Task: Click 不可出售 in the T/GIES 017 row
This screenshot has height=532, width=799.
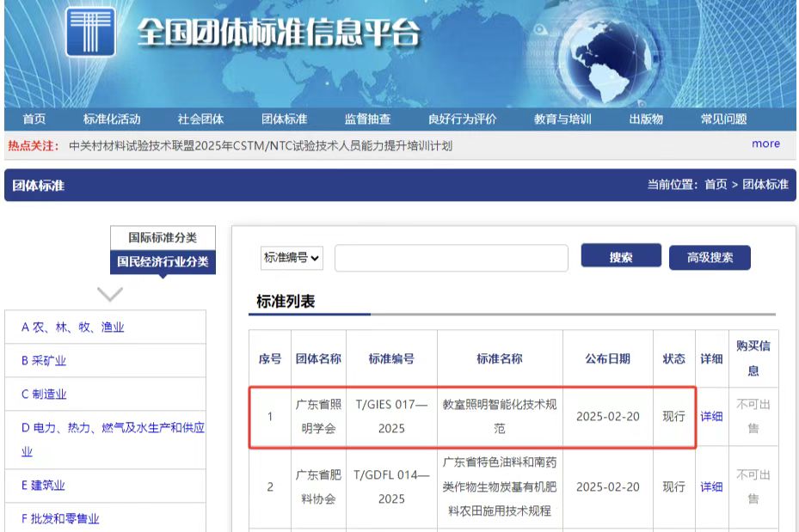Action: [x=753, y=417]
